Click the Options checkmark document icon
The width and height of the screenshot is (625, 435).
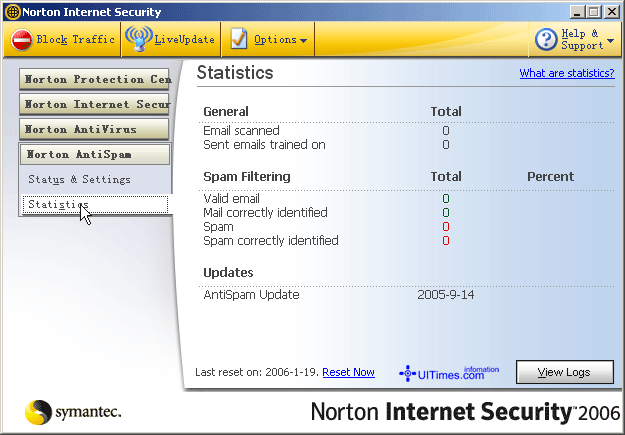point(239,39)
